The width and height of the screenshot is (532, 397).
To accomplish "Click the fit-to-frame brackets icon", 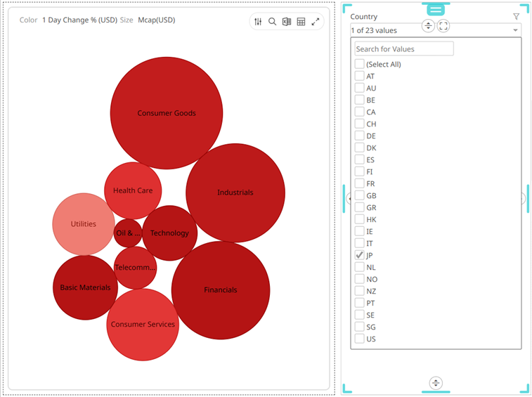I will click(443, 26).
